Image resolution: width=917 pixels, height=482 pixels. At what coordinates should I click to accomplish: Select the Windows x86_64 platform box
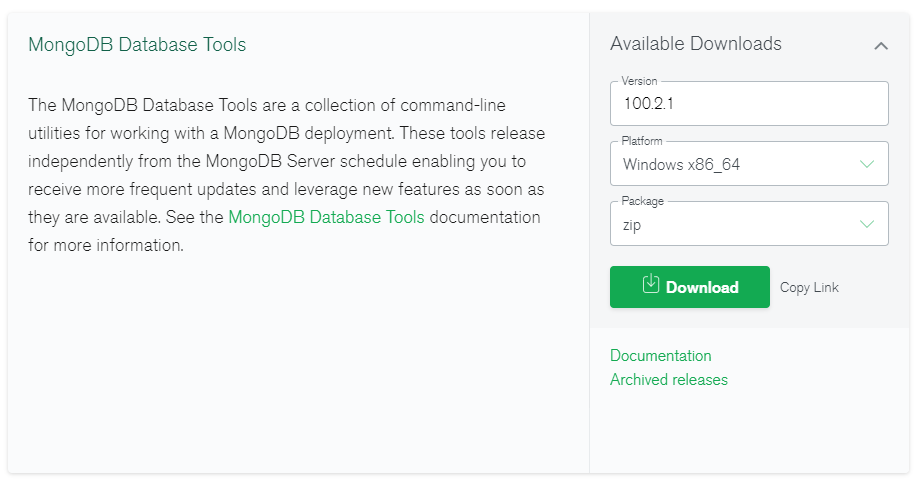pos(749,164)
